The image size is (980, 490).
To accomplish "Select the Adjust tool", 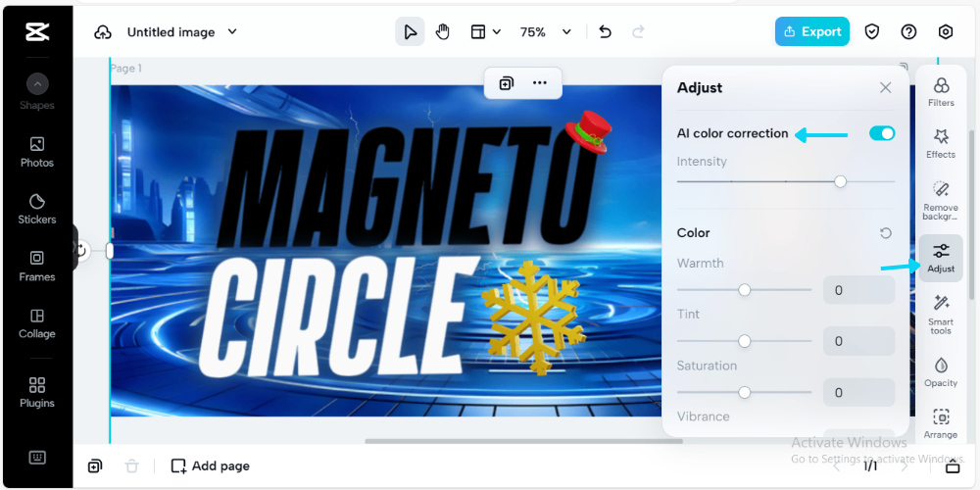I will pos(941,258).
